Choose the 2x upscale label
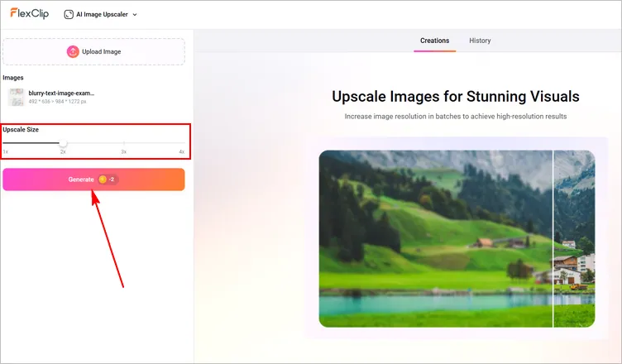The width and height of the screenshot is (622, 364). click(63, 151)
